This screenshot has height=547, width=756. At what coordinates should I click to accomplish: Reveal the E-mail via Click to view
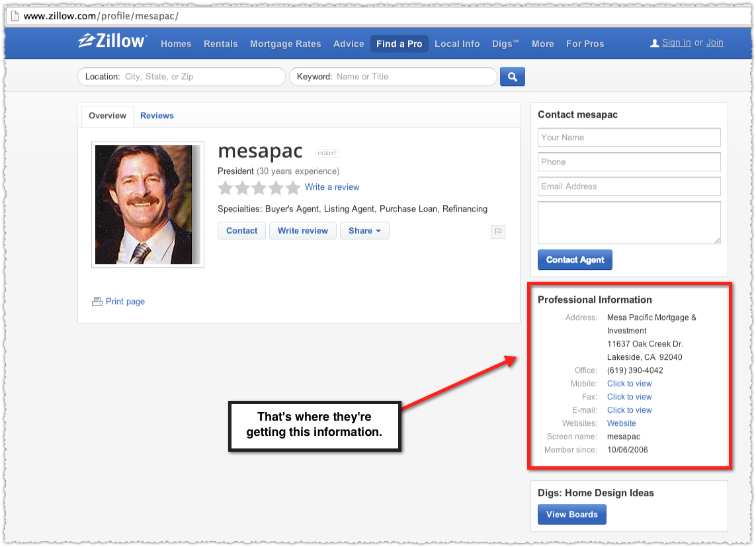(x=629, y=410)
